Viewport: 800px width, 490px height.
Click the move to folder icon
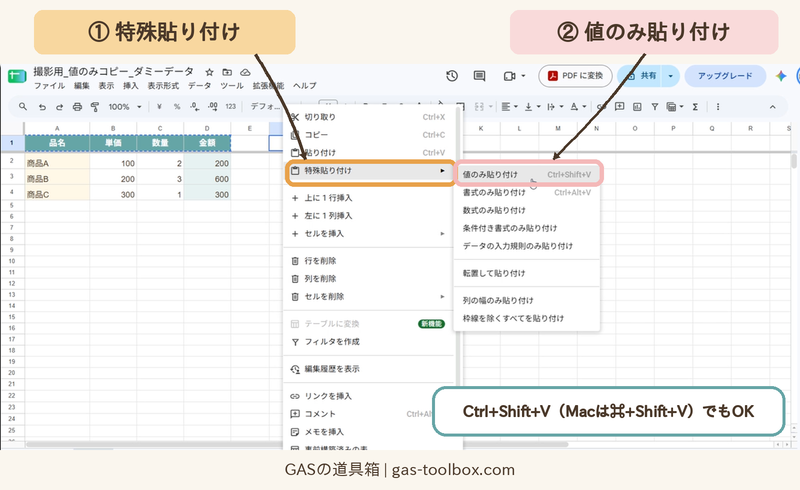point(227,72)
